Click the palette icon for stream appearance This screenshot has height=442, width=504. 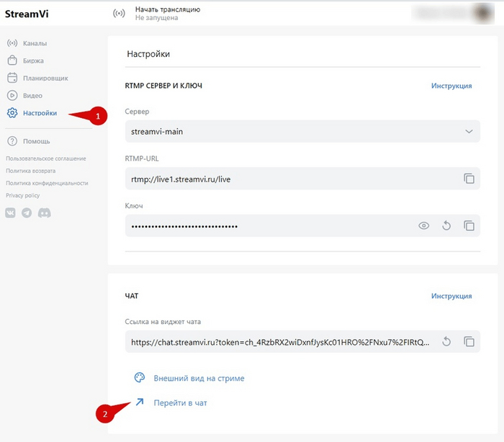[140, 377]
